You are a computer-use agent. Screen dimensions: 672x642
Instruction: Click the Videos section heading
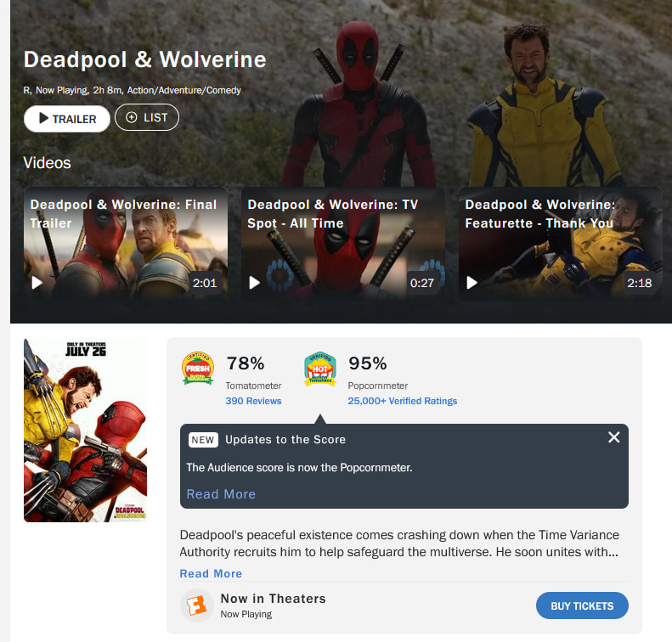click(47, 163)
